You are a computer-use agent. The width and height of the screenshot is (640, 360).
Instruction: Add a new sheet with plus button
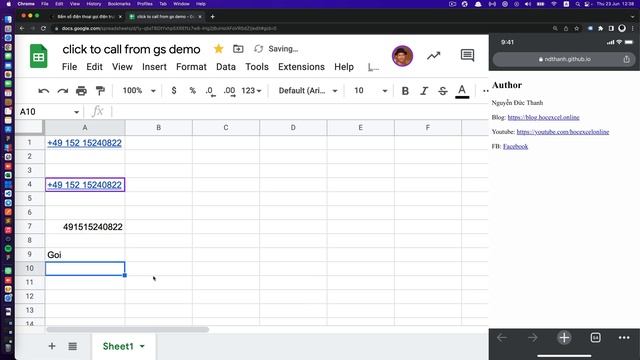click(x=52, y=346)
